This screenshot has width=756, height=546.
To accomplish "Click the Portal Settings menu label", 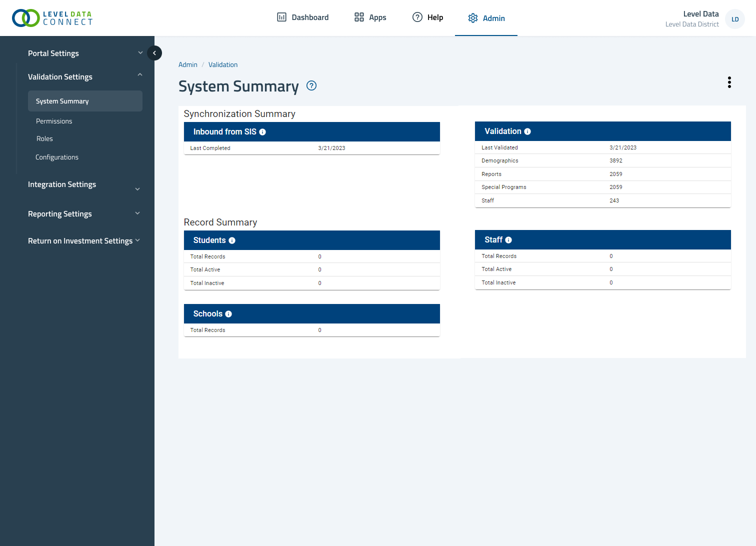I will coord(53,53).
